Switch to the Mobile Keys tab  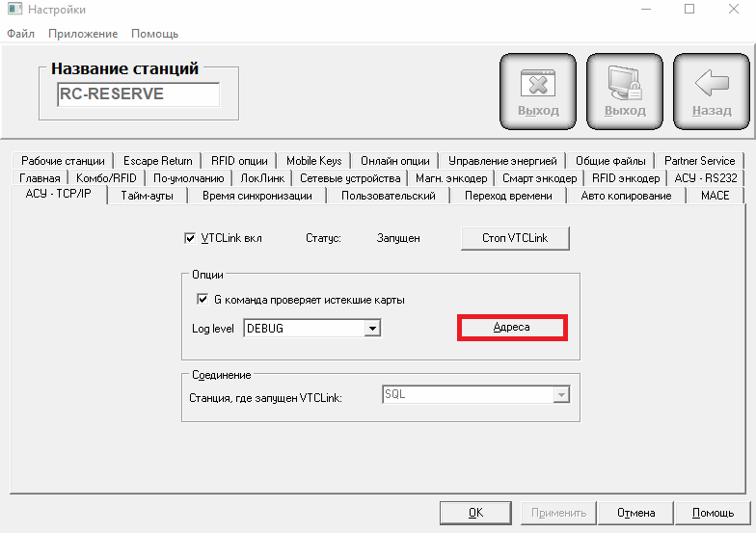(x=314, y=161)
